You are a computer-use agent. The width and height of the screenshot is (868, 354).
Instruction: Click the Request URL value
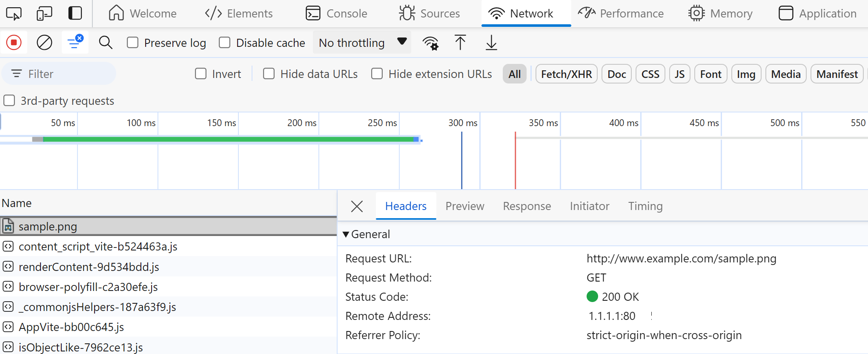coord(681,259)
